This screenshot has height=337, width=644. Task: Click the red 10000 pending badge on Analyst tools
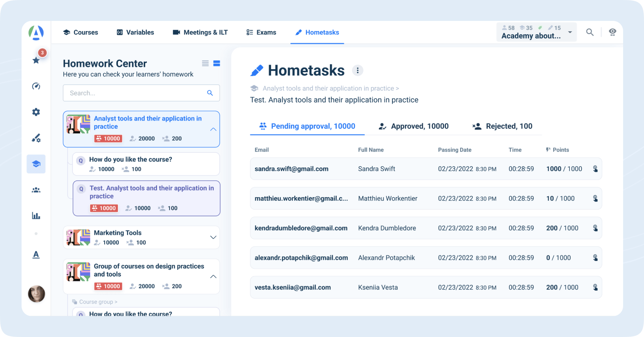(108, 139)
